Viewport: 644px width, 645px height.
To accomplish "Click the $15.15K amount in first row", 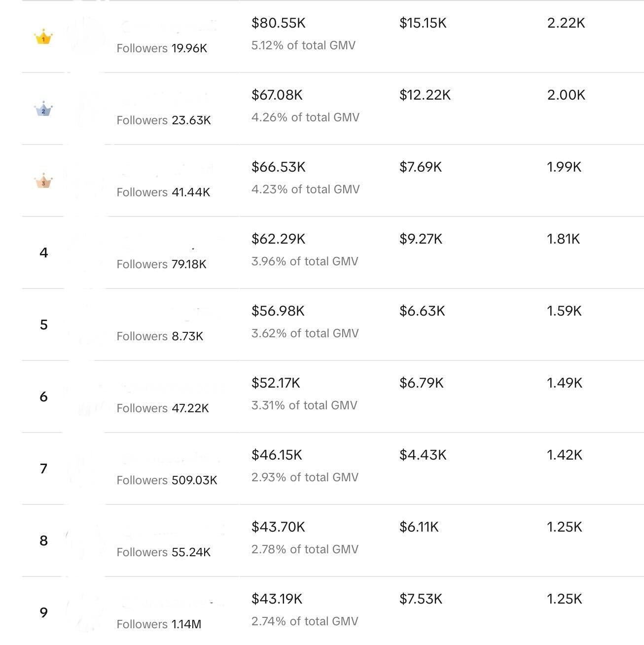I will (x=423, y=23).
